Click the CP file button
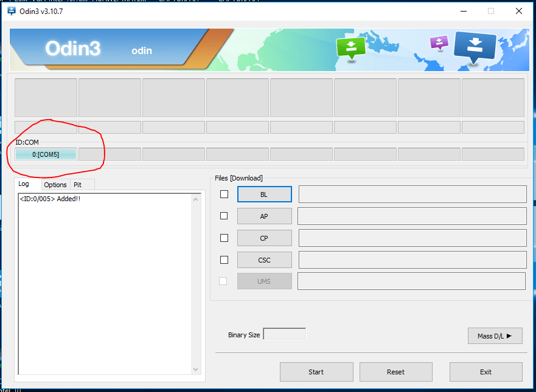The height and width of the screenshot is (392, 536). pyautogui.click(x=264, y=238)
